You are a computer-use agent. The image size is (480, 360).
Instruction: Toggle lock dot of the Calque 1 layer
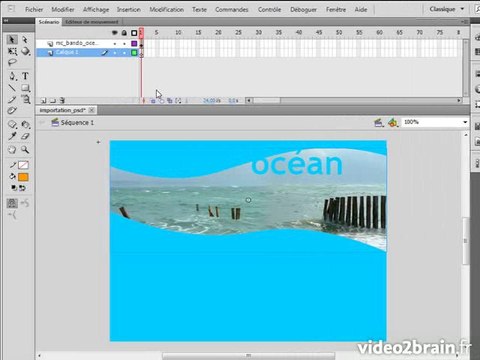tap(124, 53)
